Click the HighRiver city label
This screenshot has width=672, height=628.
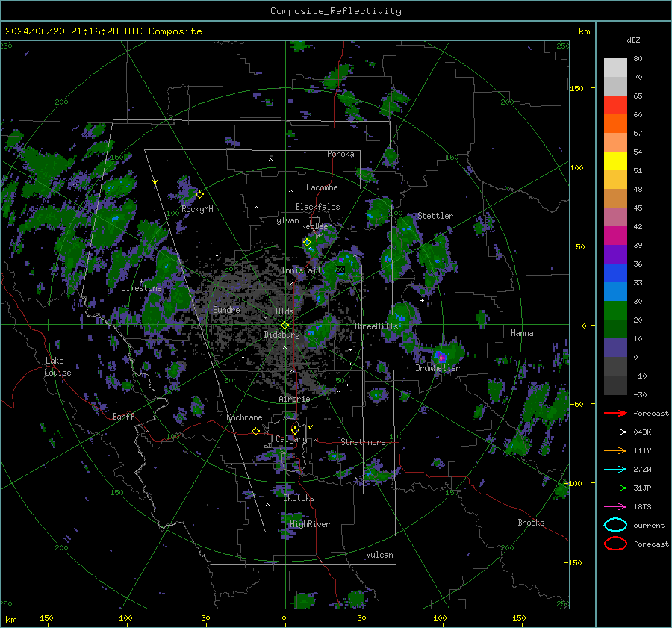310,524
